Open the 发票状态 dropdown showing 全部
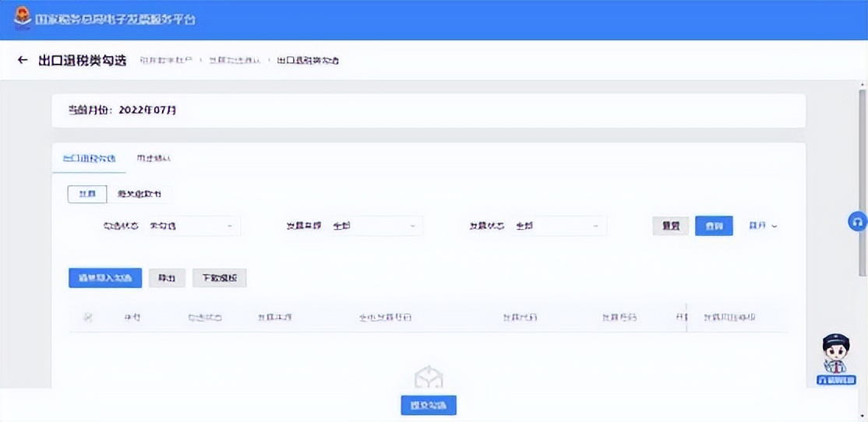 coord(559,227)
